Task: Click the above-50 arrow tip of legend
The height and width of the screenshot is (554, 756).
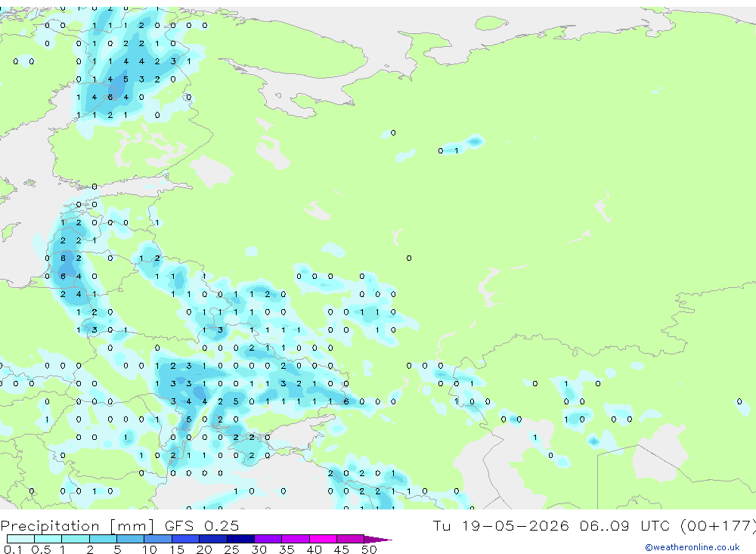Action: point(378,539)
